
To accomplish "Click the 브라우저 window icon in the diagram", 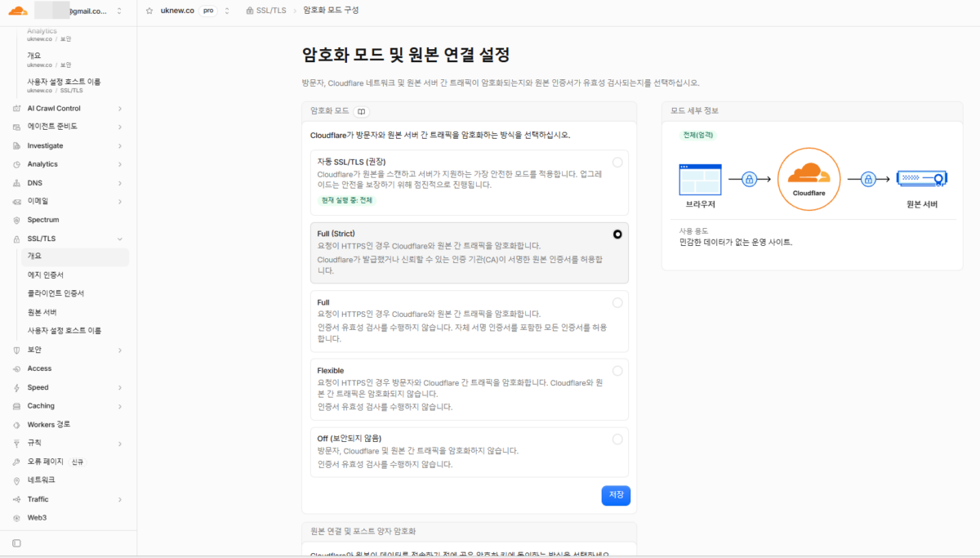I will tap(700, 178).
